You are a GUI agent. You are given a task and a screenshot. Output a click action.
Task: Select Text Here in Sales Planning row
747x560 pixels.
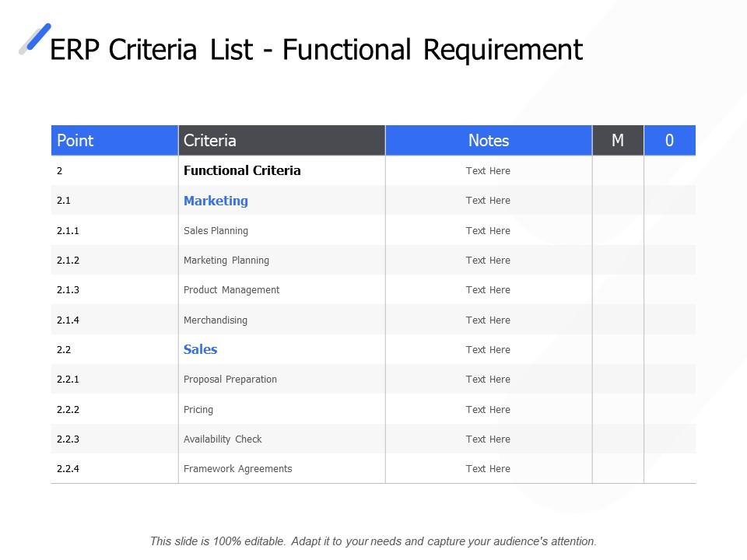(488, 231)
